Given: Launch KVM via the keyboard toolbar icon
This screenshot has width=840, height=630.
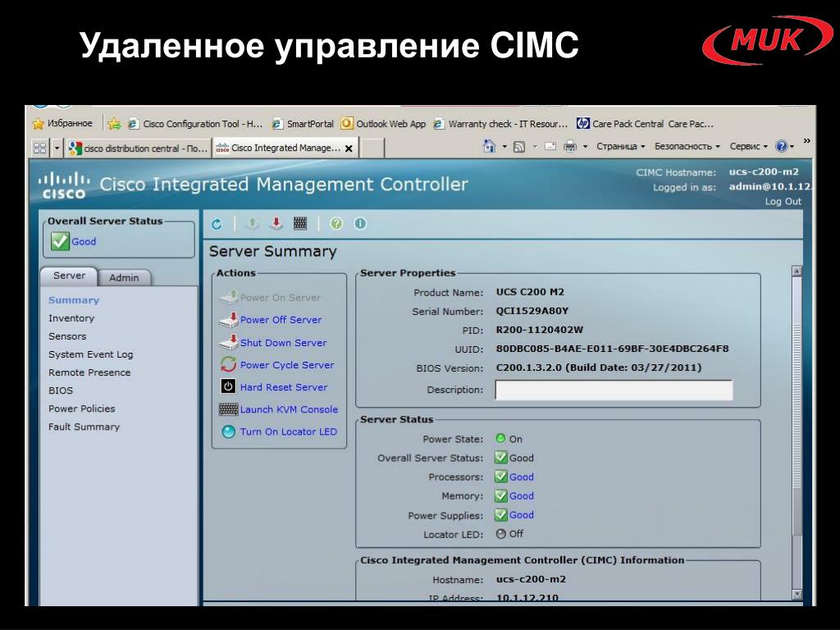Looking at the screenshot, I should point(300,223).
